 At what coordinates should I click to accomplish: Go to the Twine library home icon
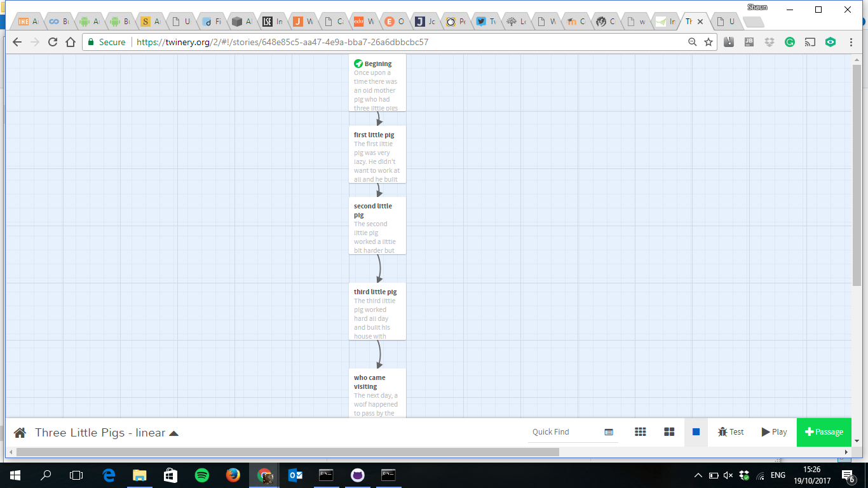20,433
